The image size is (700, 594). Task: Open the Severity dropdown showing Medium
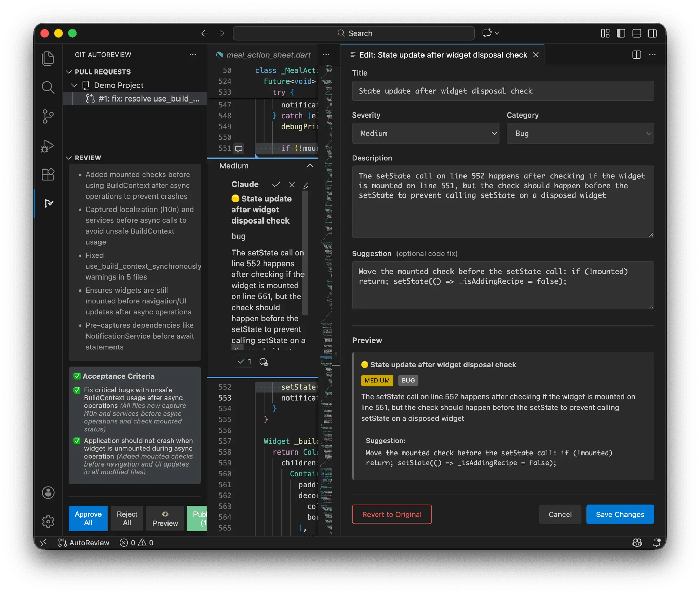click(x=426, y=133)
